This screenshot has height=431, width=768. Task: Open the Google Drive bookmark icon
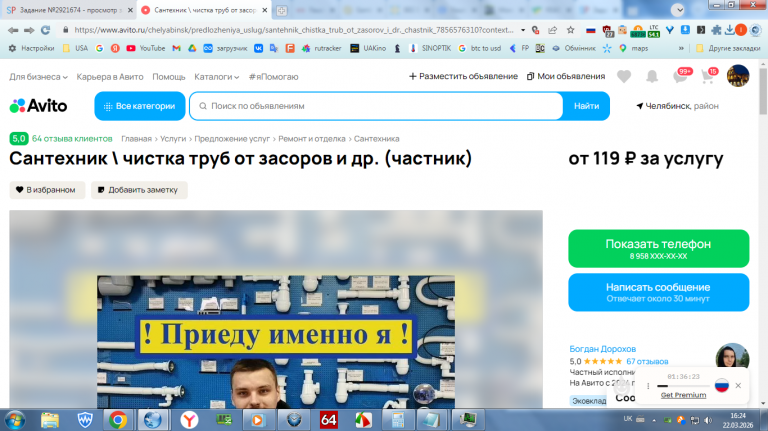(x=192, y=48)
